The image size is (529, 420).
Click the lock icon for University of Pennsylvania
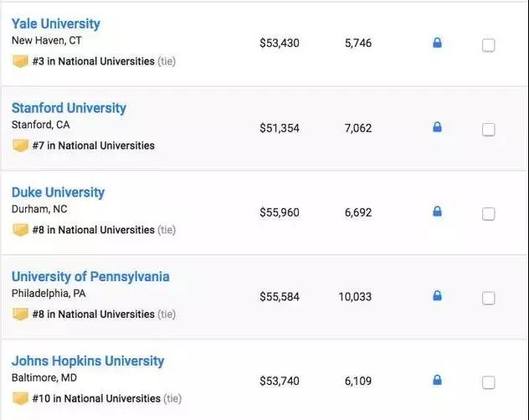[437, 295]
